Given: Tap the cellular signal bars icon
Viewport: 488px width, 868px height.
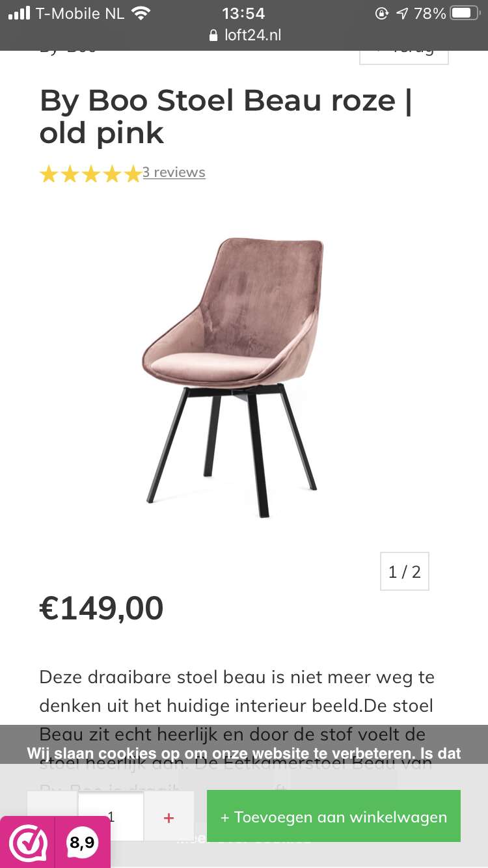Looking at the screenshot, I should click(x=20, y=13).
